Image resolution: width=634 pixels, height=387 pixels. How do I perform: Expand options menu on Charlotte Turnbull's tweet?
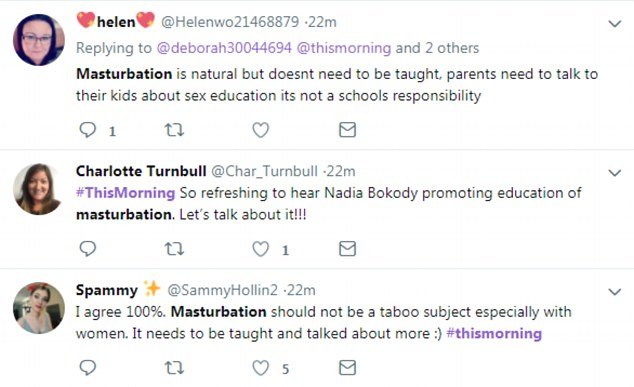coord(615,173)
